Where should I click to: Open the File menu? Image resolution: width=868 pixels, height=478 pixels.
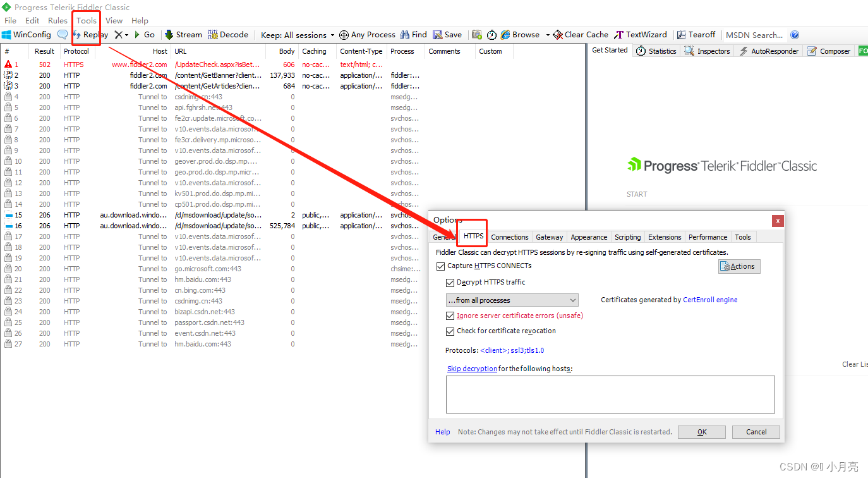pos(11,20)
